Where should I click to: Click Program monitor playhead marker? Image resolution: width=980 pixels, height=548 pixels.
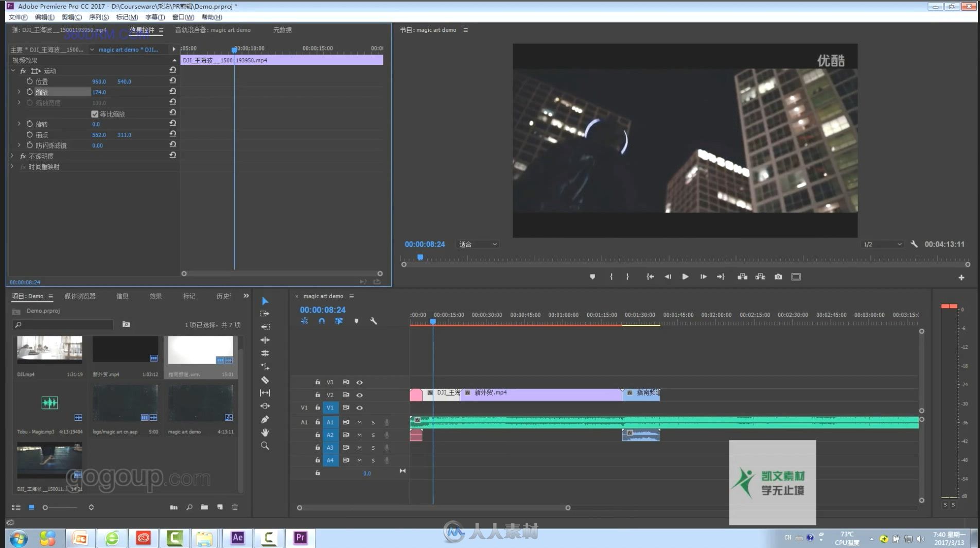pos(420,257)
